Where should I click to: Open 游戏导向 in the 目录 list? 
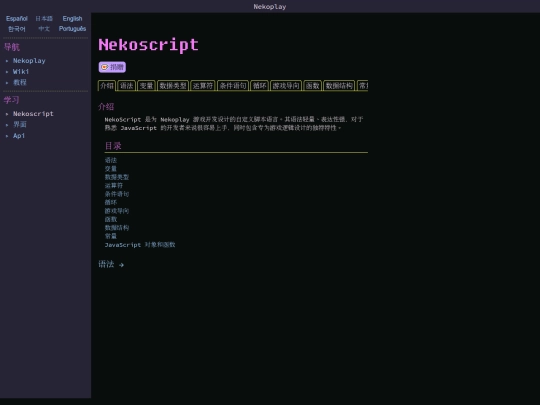point(117,211)
